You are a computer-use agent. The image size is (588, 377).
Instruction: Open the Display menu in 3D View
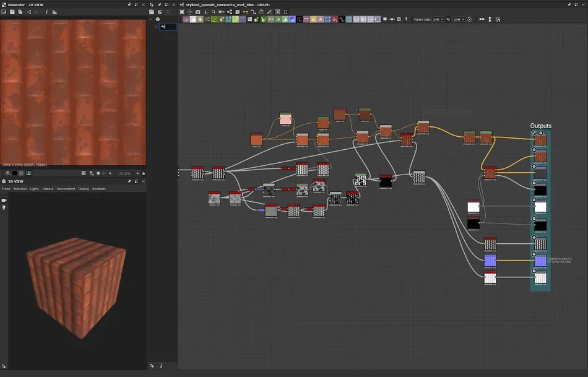pos(84,189)
